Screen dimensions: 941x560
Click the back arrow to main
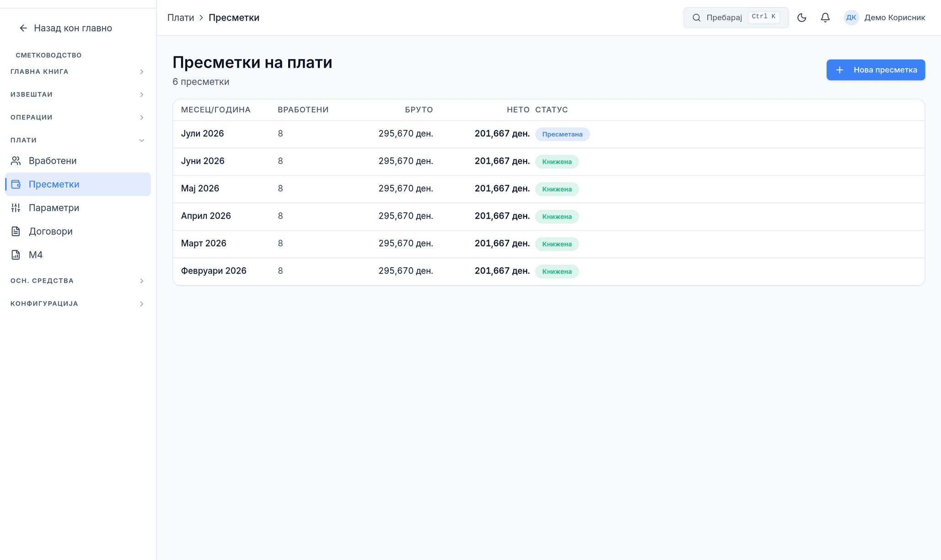(x=23, y=28)
